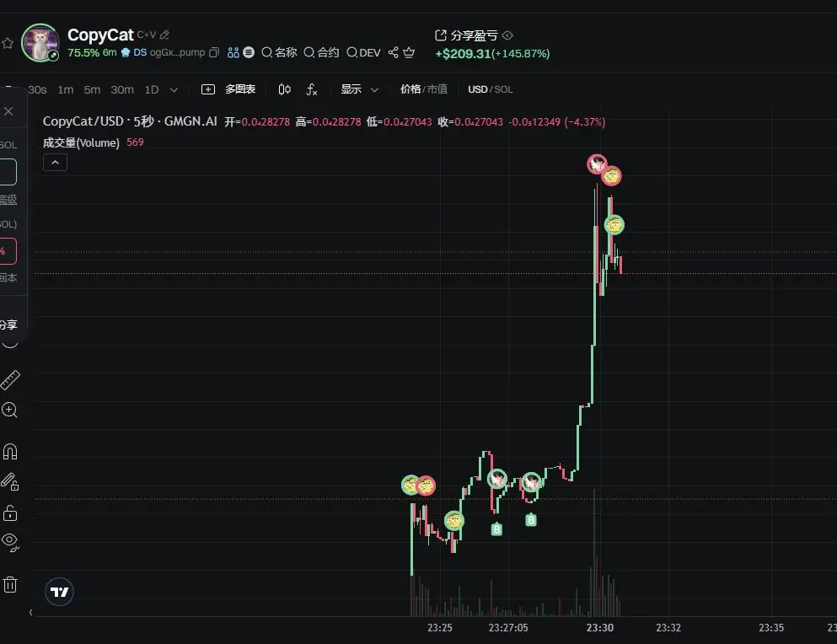Copy the ogGx...pump contract address
Viewport: 837px width, 644px height.
tap(214, 52)
